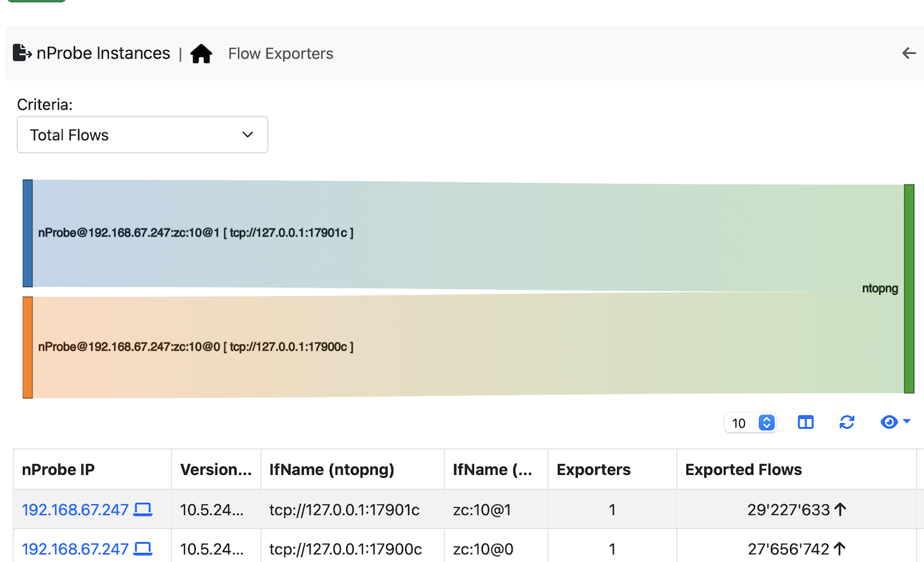Click exported flows value 29'227'633
Image resolution: width=924 pixels, height=562 pixels.
(788, 509)
